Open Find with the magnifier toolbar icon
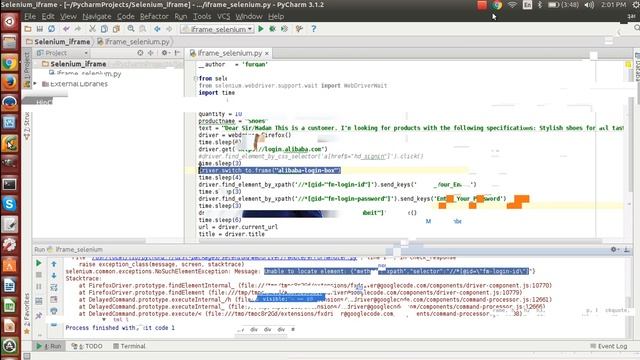 (x=131, y=29)
